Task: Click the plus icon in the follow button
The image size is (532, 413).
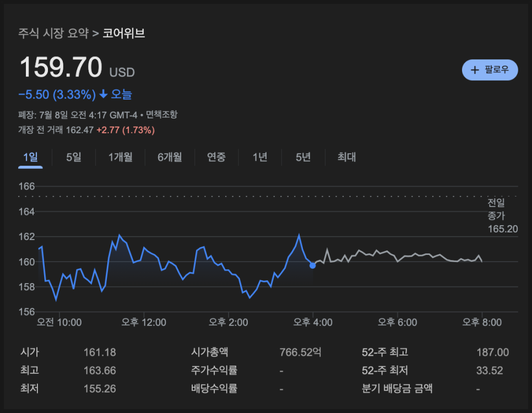Action: [475, 70]
